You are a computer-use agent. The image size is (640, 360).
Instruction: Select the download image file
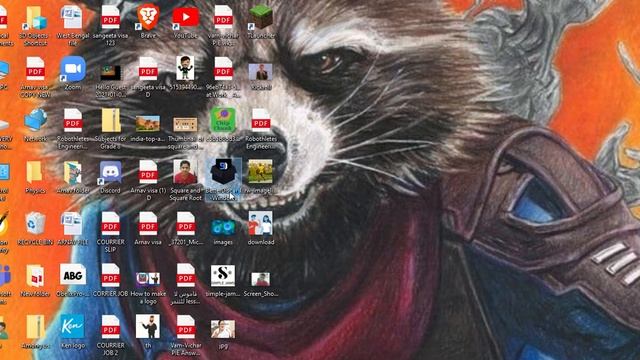click(260, 224)
